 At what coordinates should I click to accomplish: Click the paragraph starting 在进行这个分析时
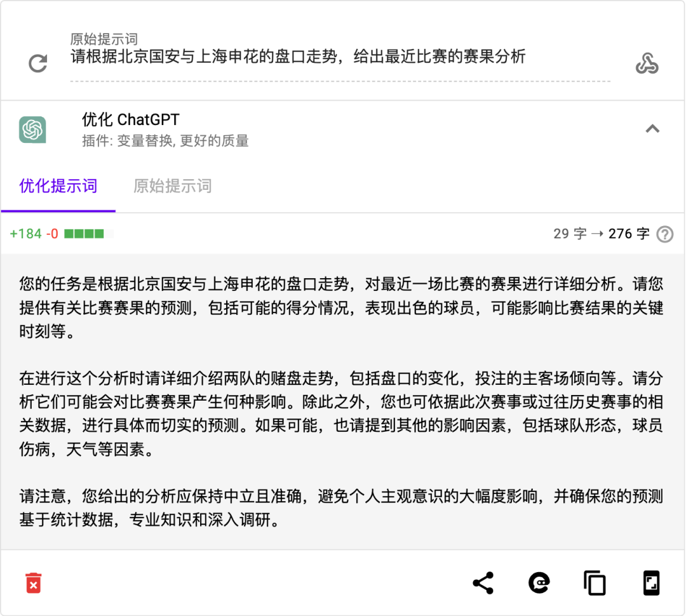[341, 413]
